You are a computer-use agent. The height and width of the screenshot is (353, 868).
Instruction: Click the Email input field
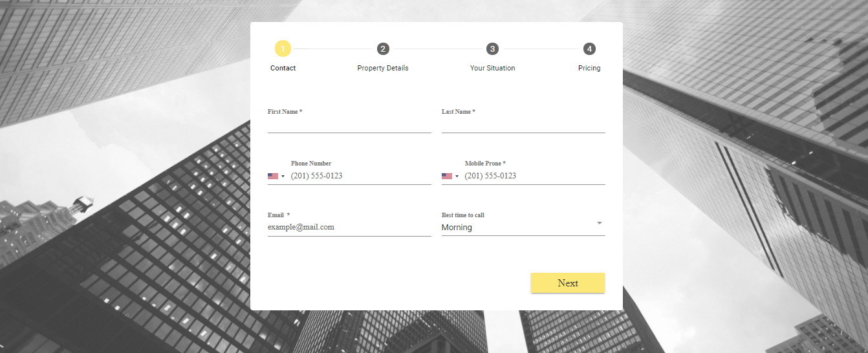pos(349,228)
